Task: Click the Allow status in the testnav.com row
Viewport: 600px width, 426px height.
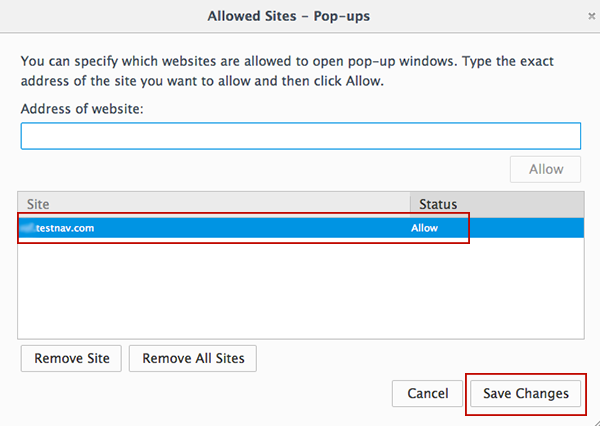Action: [x=425, y=228]
